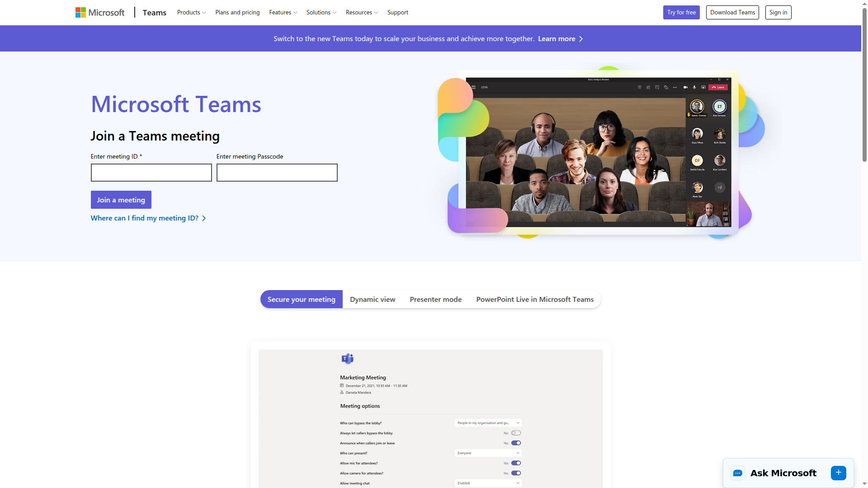The width and height of the screenshot is (868, 488).
Task: Click the DF avatar in the hero image
Action: [x=697, y=160]
